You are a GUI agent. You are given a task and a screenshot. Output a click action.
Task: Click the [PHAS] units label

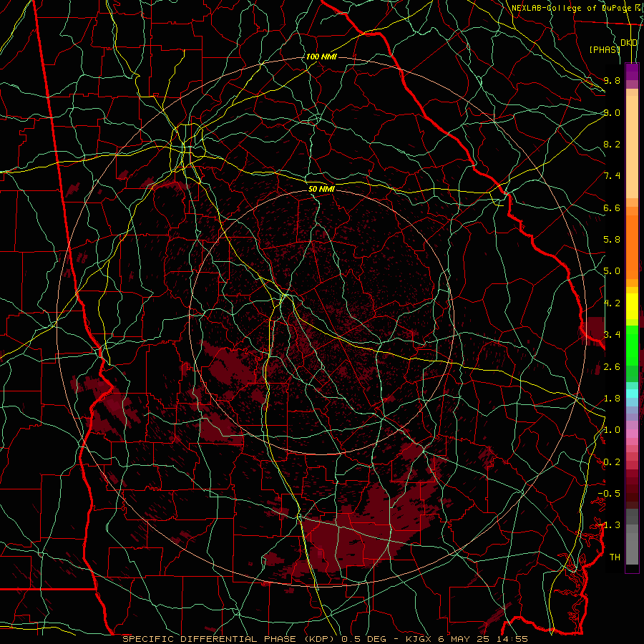(x=605, y=50)
